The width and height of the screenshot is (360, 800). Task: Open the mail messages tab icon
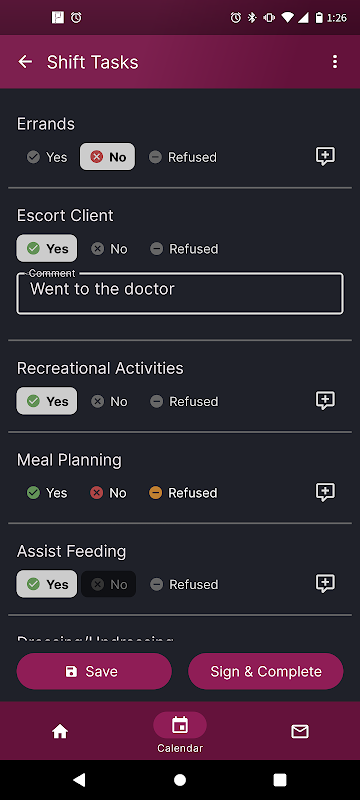tap(300, 732)
